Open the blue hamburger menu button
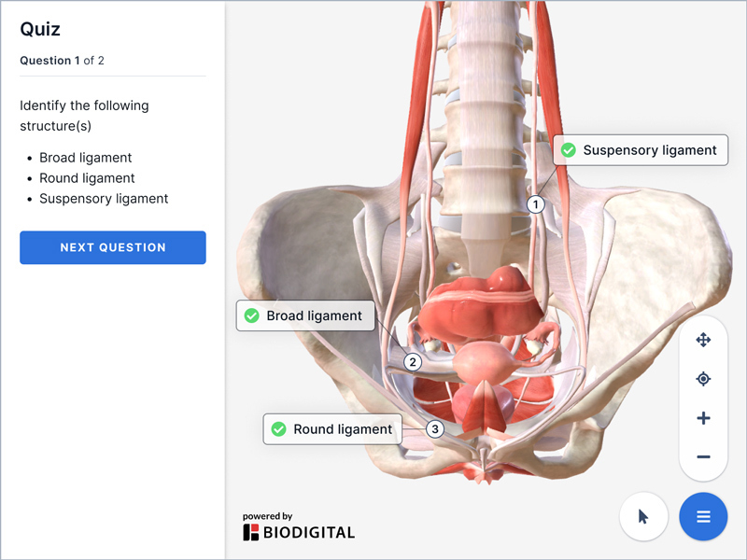This screenshot has width=747, height=560. tap(703, 516)
